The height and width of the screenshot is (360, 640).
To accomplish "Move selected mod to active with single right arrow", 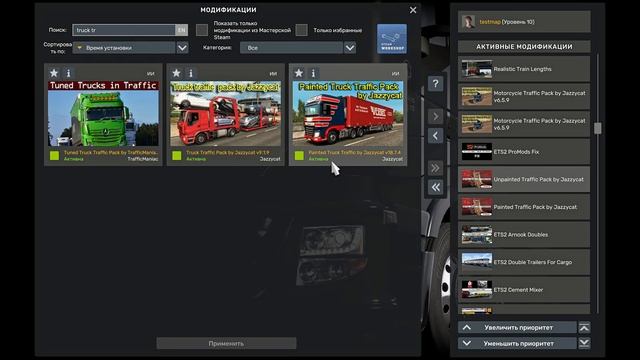I will tap(436, 116).
